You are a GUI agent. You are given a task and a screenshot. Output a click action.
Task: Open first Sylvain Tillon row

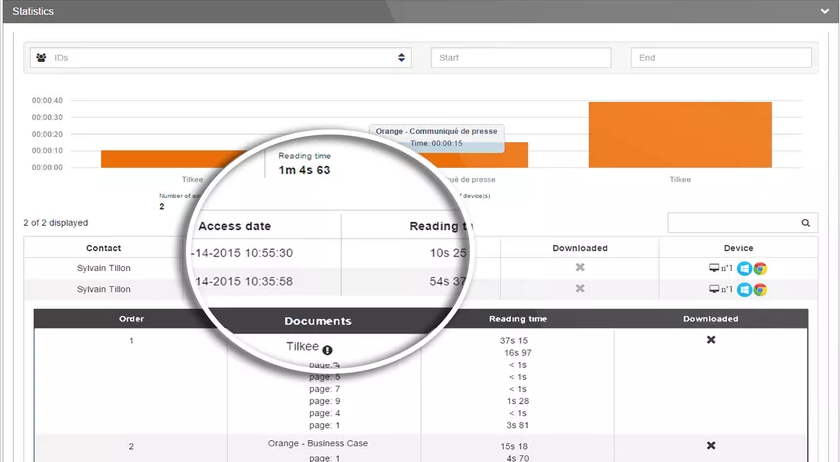(103, 268)
